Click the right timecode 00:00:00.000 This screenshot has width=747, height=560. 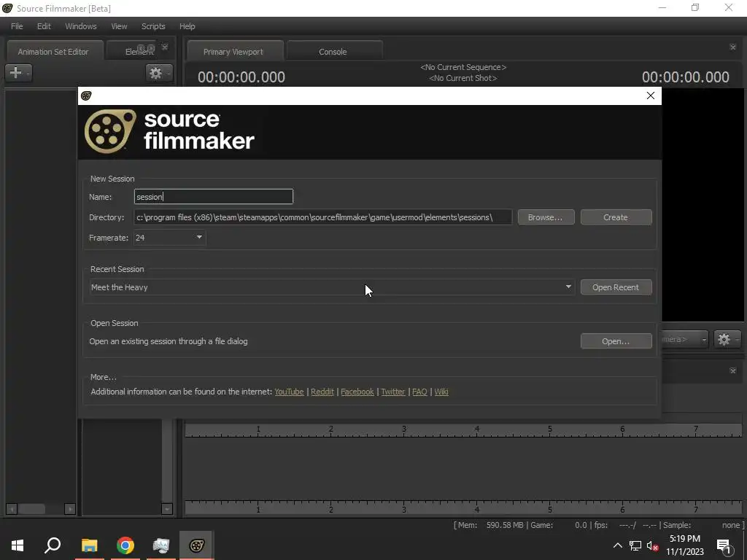pos(685,77)
